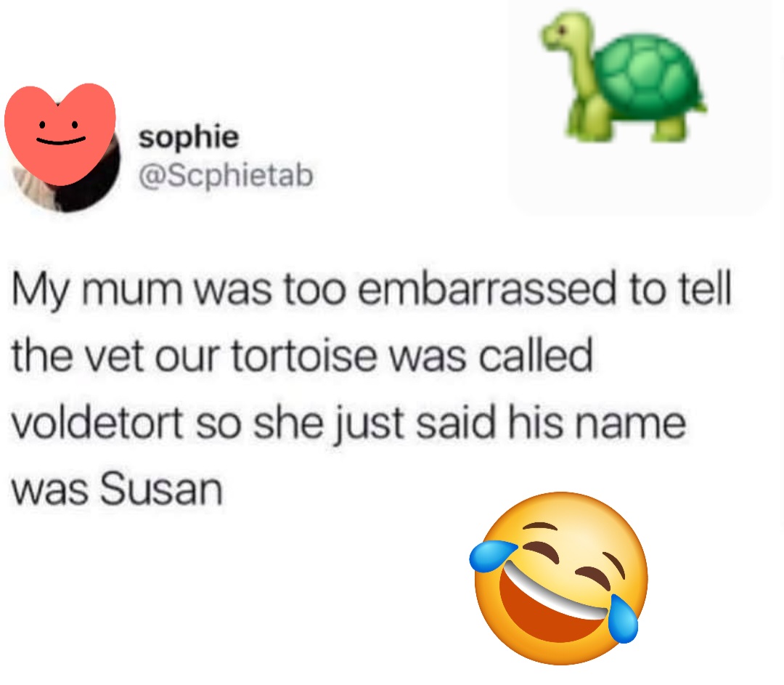Click the right blue tear on the emoji

click(x=622, y=620)
